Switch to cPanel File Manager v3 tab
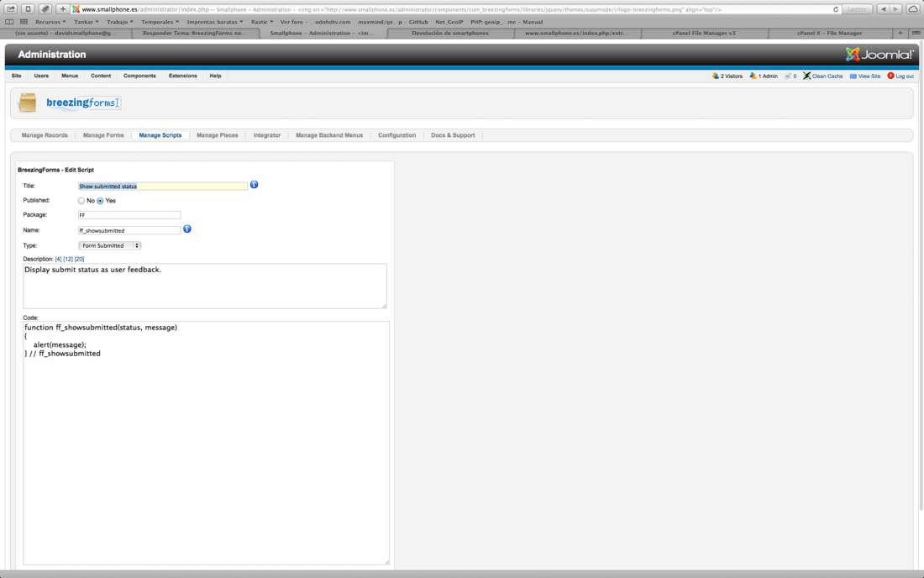This screenshot has height=578, width=924. tap(704, 33)
